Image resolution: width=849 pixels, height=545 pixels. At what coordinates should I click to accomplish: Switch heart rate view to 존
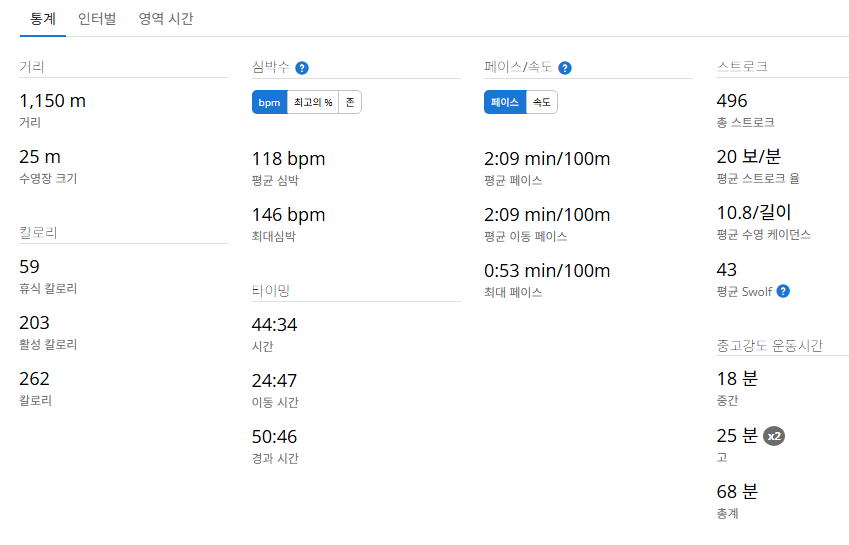coord(350,102)
